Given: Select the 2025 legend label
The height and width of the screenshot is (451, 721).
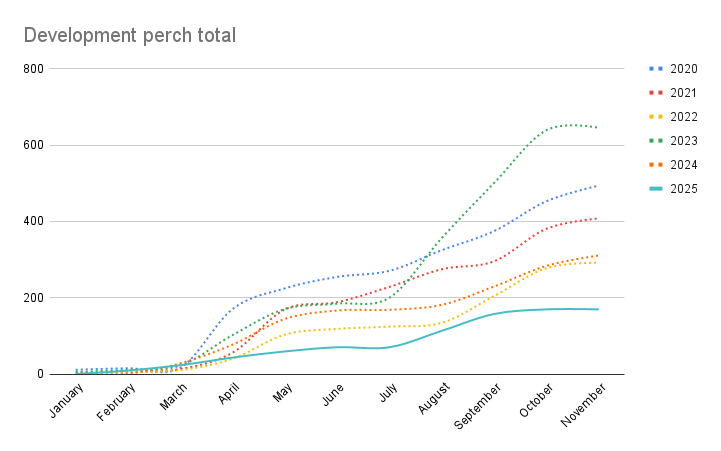Looking at the screenshot, I should [x=685, y=189].
